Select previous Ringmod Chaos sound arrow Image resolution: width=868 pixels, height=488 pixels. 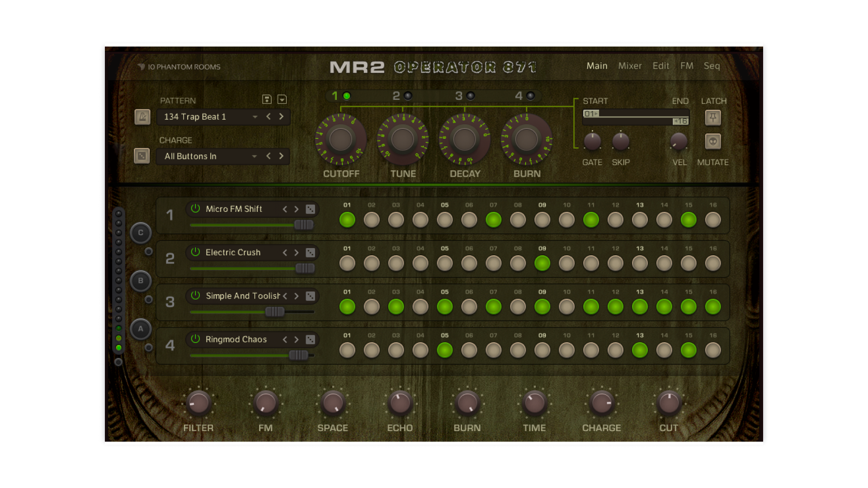tap(285, 339)
